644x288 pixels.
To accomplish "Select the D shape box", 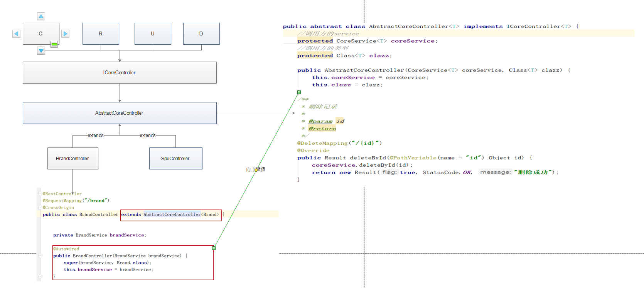I will click(201, 33).
